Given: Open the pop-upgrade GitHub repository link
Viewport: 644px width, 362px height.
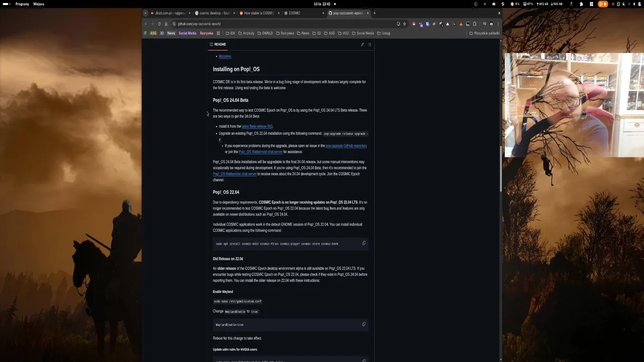Looking at the screenshot, I should [346, 146].
